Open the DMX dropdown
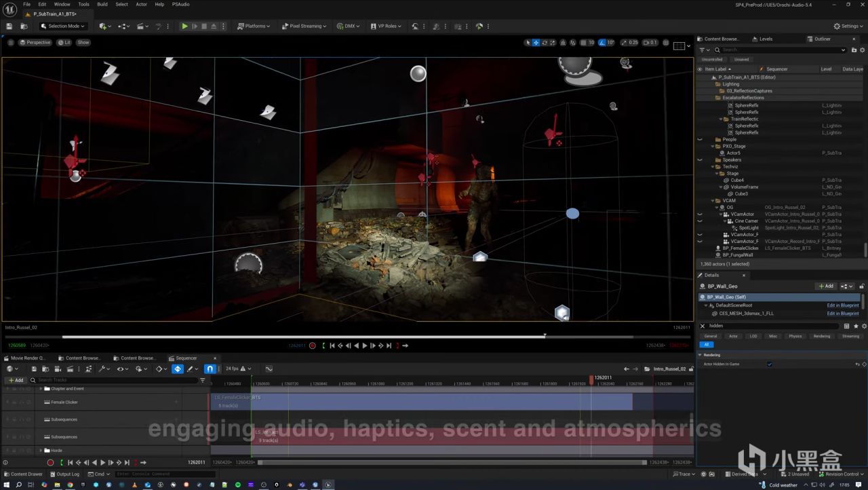The image size is (868, 490). pos(349,26)
